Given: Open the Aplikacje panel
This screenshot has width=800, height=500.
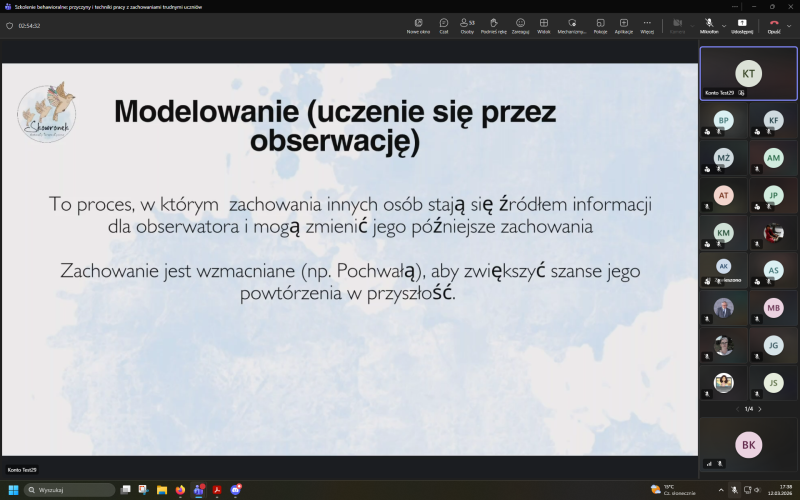Looking at the screenshot, I should pyautogui.click(x=624, y=24).
